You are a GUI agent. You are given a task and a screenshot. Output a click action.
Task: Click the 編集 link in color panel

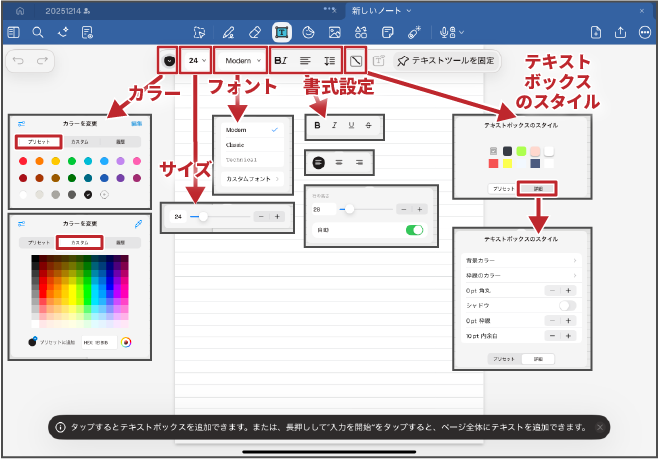137,124
